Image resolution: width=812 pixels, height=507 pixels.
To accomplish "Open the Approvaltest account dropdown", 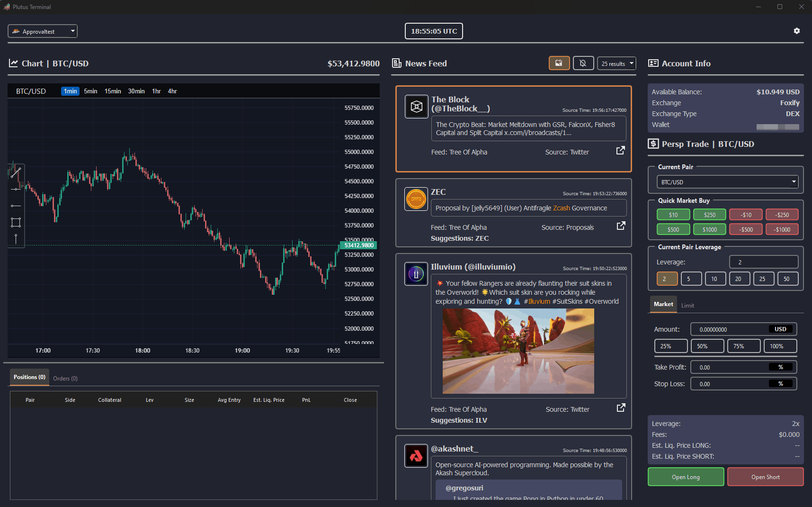I will click(x=43, y=31).
